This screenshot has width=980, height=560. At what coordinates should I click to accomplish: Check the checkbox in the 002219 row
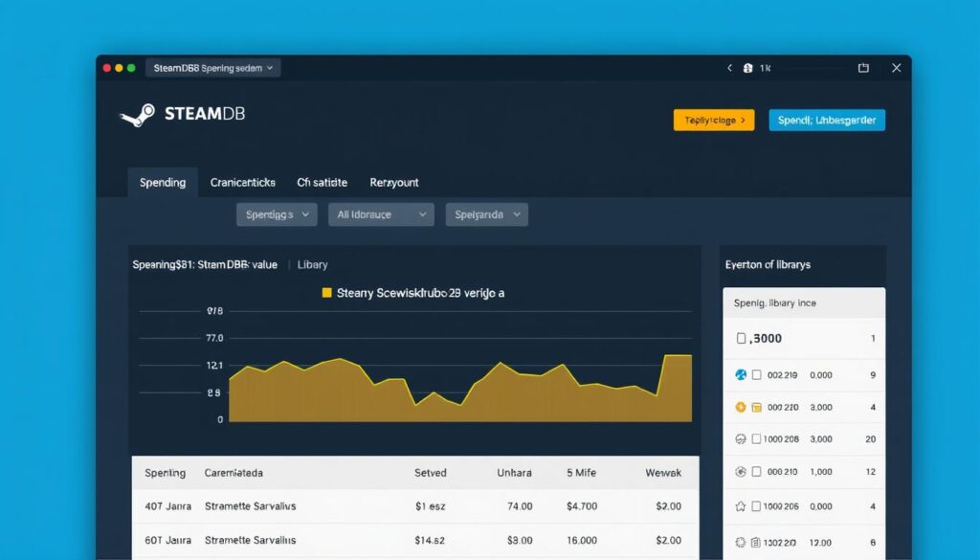757,374
